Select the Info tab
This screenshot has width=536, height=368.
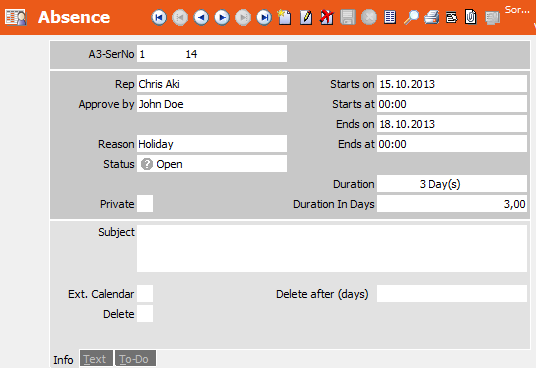click(63, 359)
